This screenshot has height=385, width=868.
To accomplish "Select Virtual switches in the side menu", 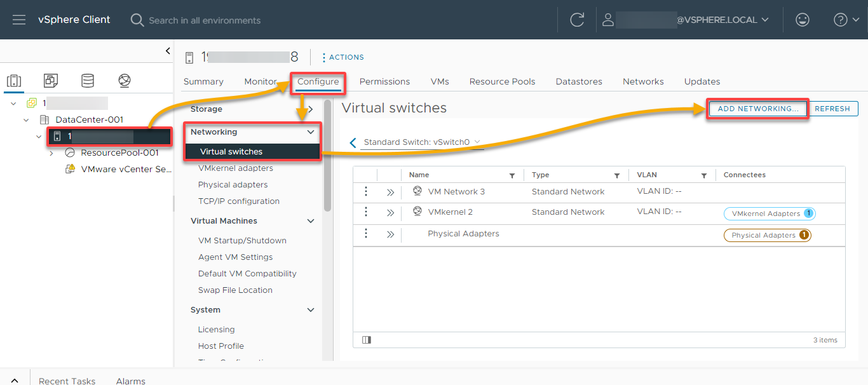I will [x=252, y=152].
